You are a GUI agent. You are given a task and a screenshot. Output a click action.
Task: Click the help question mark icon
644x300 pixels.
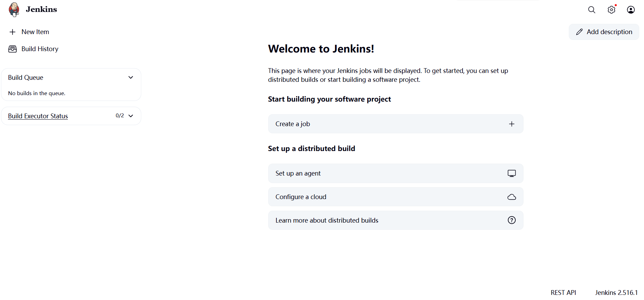(x=512, y=220)
